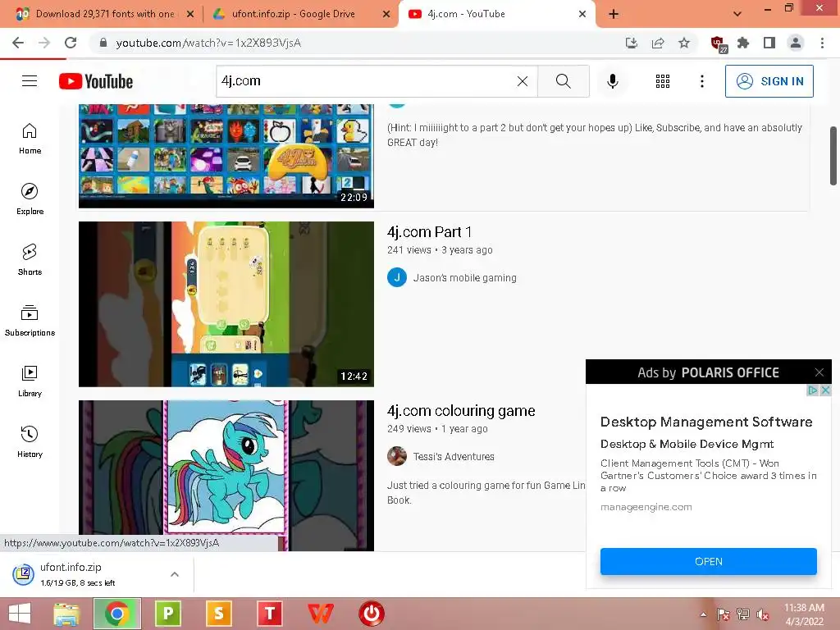
Task: Open 4j.com Part 1 thumbnail
Action: click(x=226, y=304)
